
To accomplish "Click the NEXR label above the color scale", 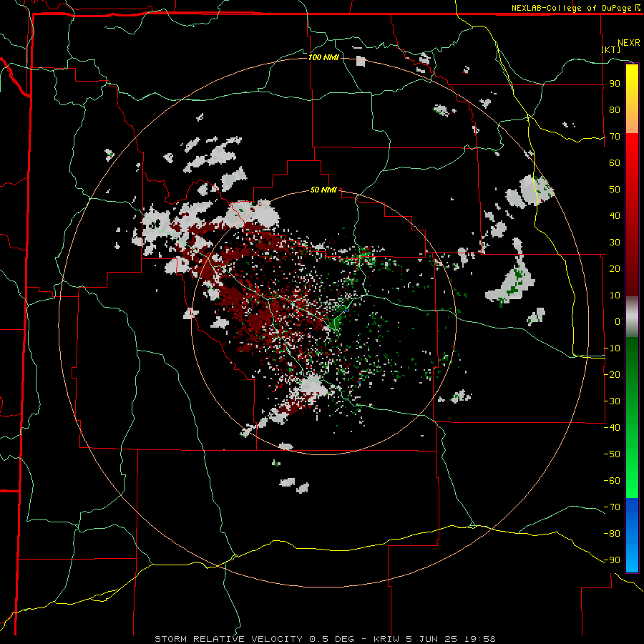I will [629, 43].
